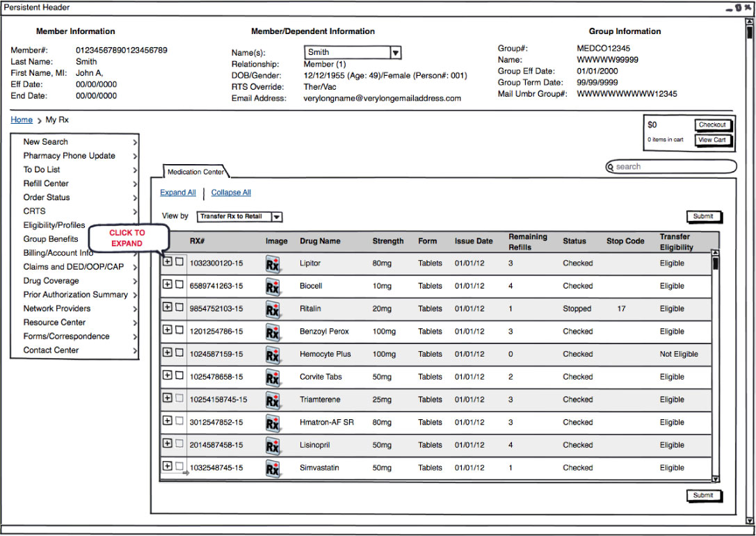Check the box for Lipitor row
Image resolution: width=756 pixels, height=536 pixels.
pyautogui.click(x=179, y=261)
